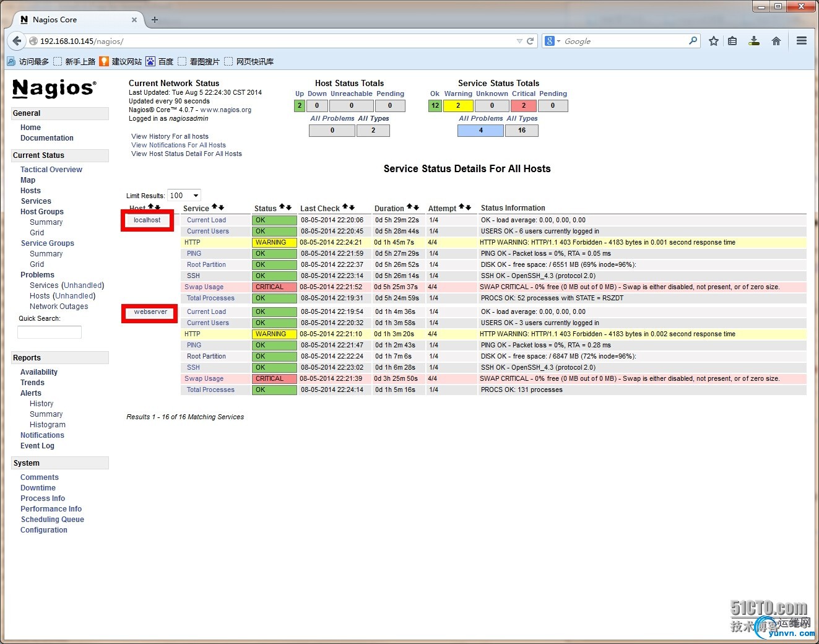Click the Critical services count 2

[x=524, y=106]
